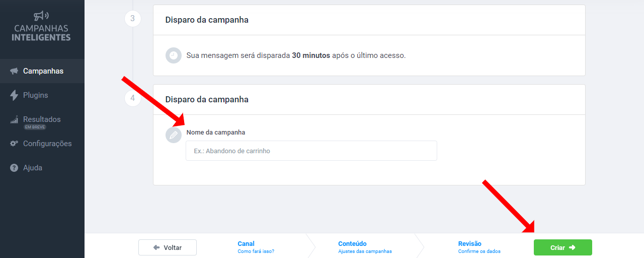
Task: Click the lightning bolt Plugins icon
Action: pyautogui.click(x=14, y=95)
